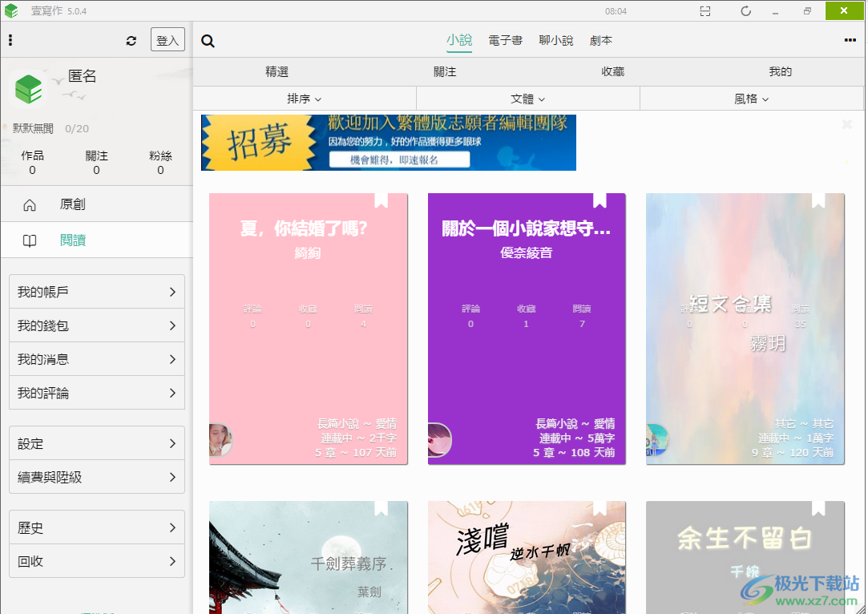Click the fullscreen icon in title bar
Viewport: 868px width, 614px height.
click(x=705, y=11)
